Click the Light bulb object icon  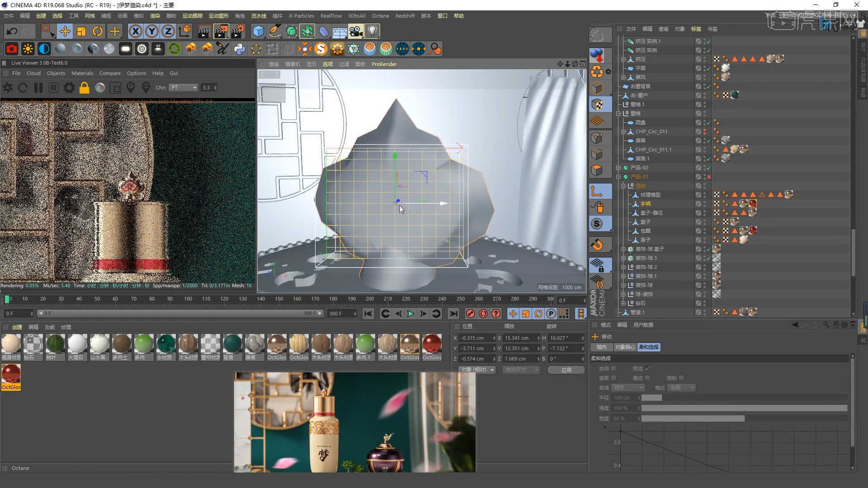coord(372,31)
